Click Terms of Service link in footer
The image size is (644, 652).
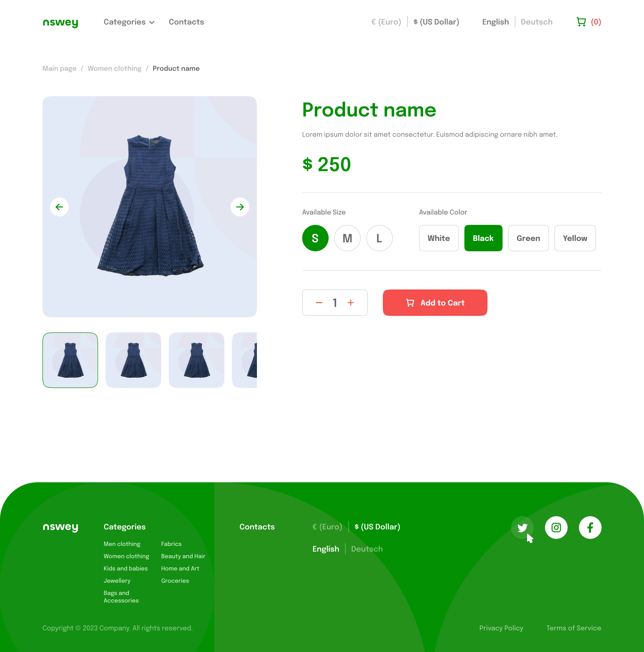[x=573, y=628]
